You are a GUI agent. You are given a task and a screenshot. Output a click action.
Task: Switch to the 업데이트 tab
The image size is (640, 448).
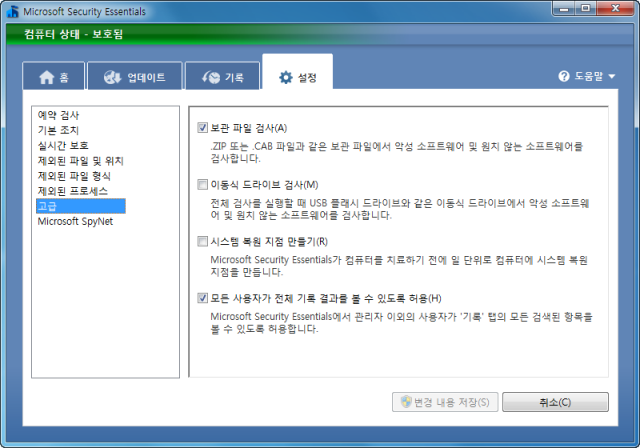click(x=135, y=76)
